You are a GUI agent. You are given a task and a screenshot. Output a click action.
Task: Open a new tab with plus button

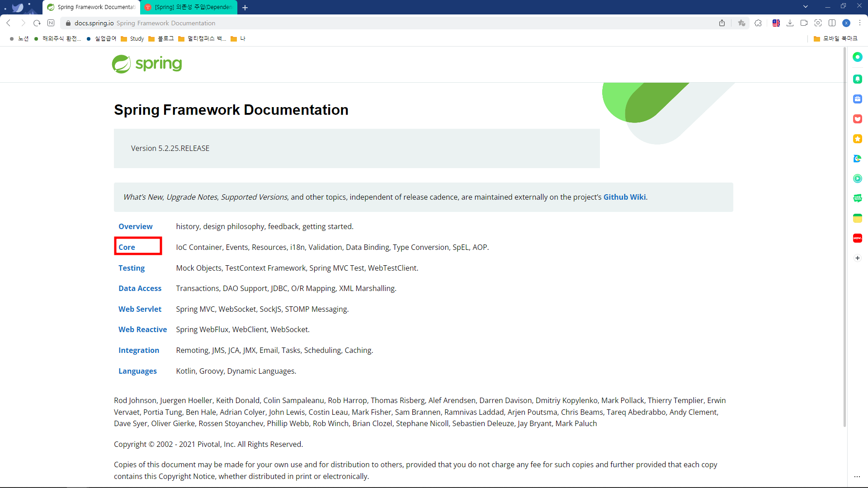(x=245, y=7)
